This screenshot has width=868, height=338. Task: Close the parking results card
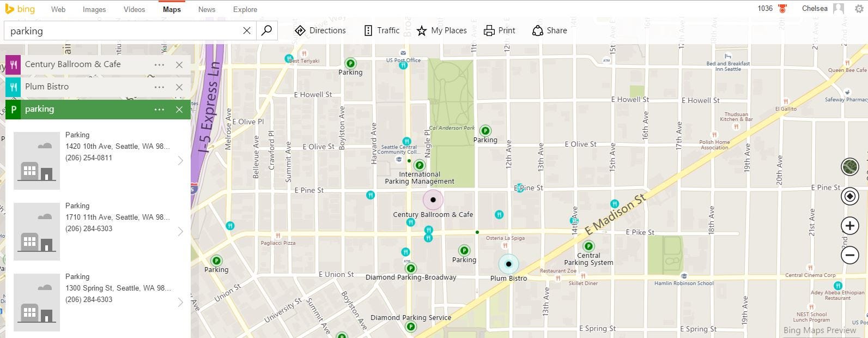click(179, 110)
